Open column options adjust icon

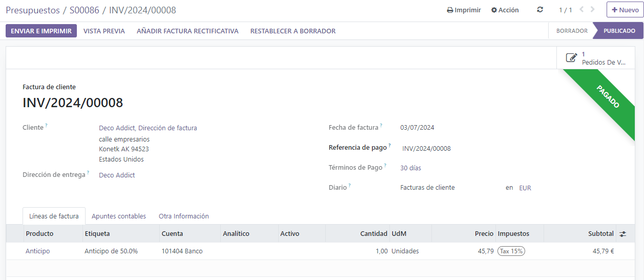tap(622, 234)
